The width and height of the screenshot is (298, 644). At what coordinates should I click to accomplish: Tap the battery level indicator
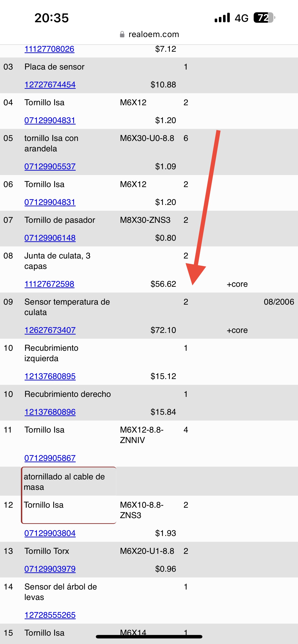pyautogui.click(x=265, y=18)
